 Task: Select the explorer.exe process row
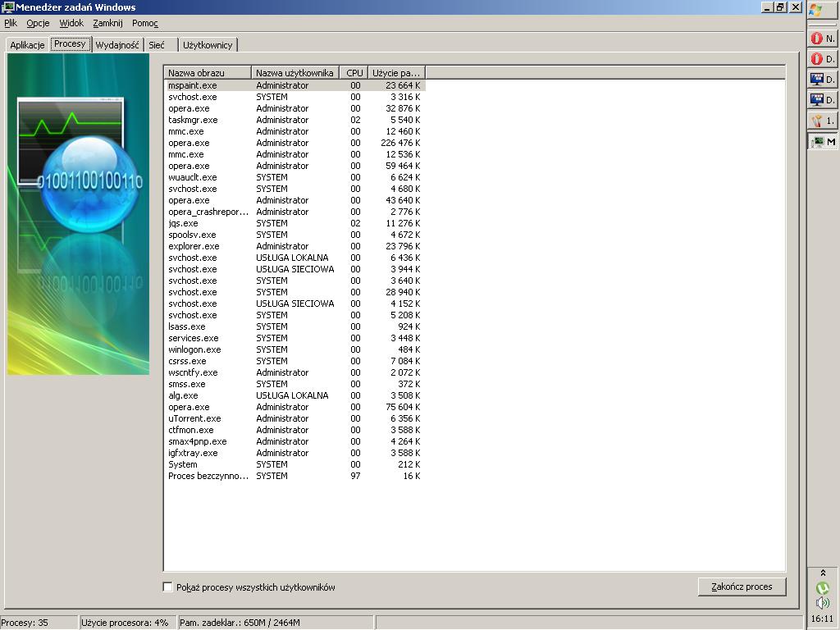point(294,246)
